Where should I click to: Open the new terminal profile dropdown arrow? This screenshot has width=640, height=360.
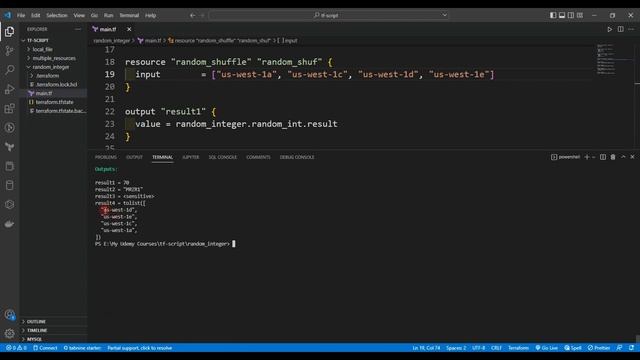point(593,157)
